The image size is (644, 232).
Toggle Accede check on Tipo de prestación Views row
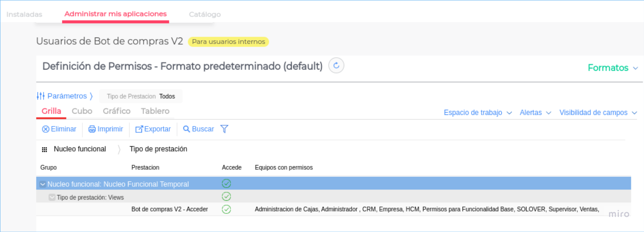click(226, 196)
